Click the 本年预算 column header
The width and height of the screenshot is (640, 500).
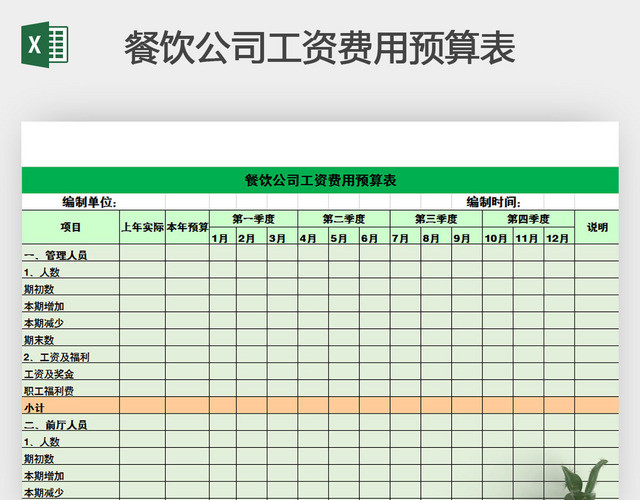point(187,227)
